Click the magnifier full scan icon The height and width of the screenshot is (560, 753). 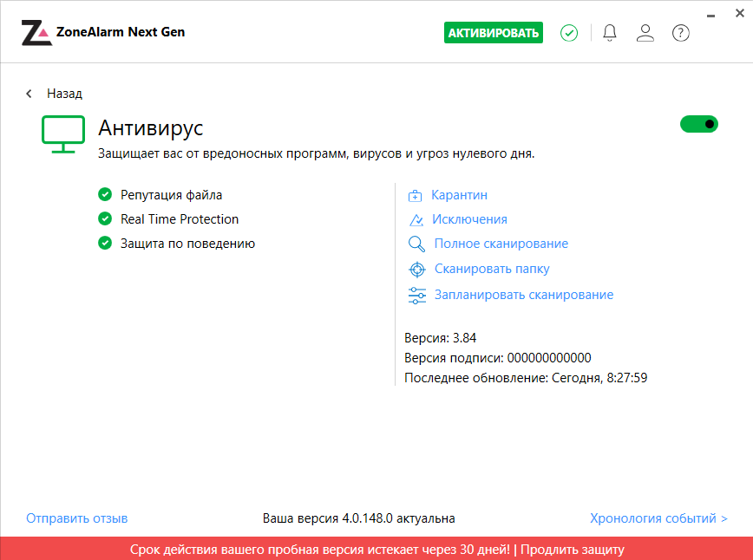click(416, 244)
